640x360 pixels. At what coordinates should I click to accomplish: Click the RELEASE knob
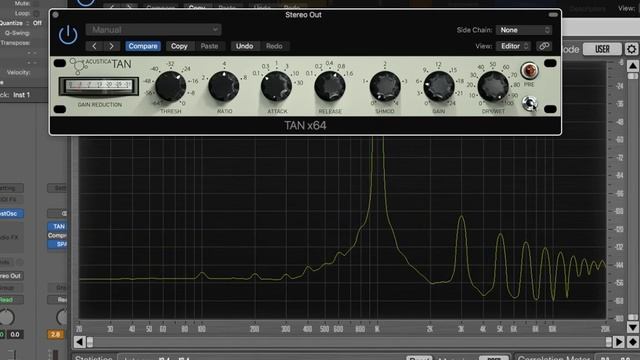click(330, 86)
